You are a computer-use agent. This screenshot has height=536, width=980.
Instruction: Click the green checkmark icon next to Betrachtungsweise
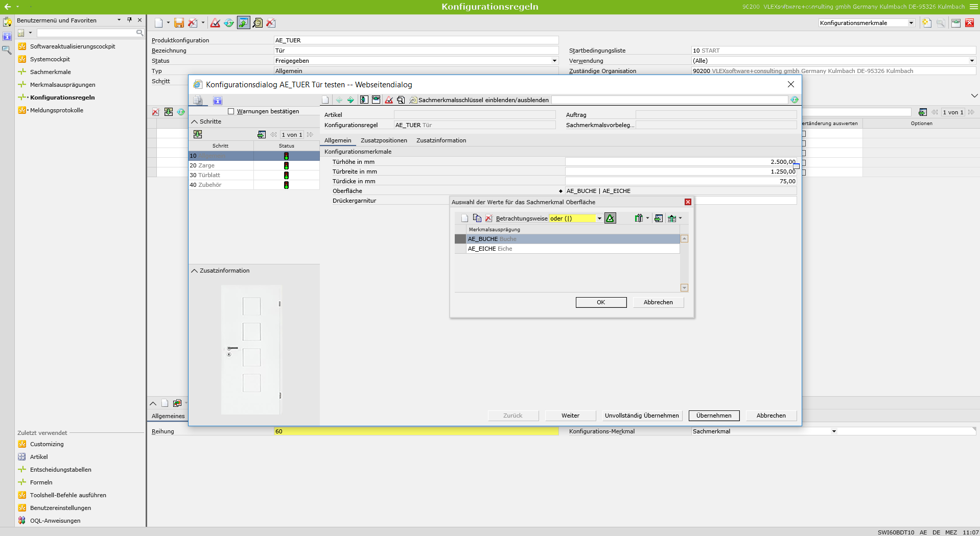[x=610, y=218]
